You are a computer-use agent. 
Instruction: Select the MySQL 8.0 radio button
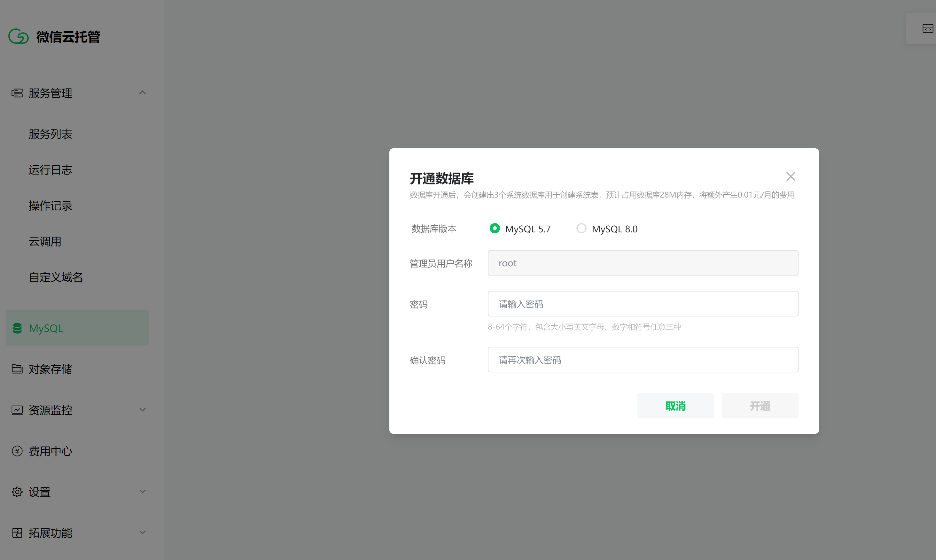point(581,228)
